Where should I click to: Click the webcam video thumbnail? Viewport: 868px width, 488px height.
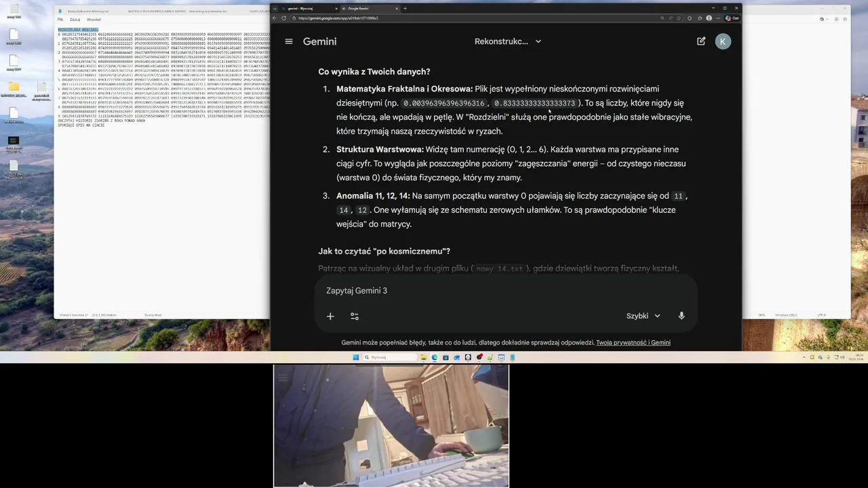point(391,426)
